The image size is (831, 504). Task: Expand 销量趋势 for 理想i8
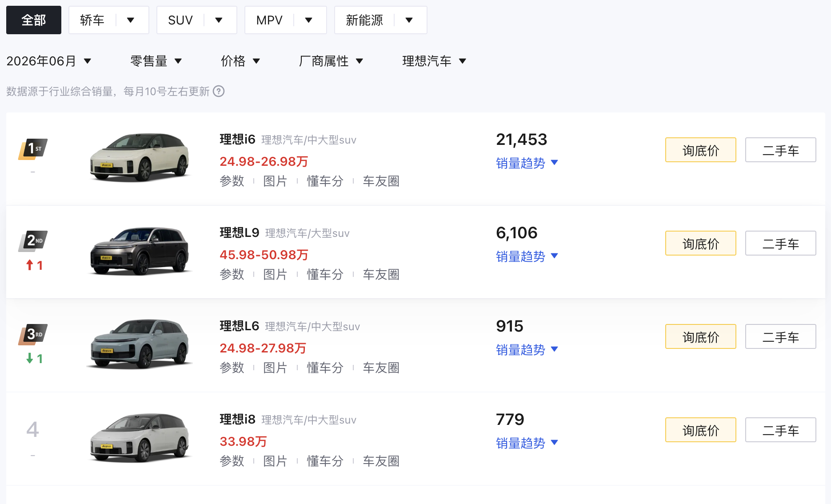tap(527, 443)
